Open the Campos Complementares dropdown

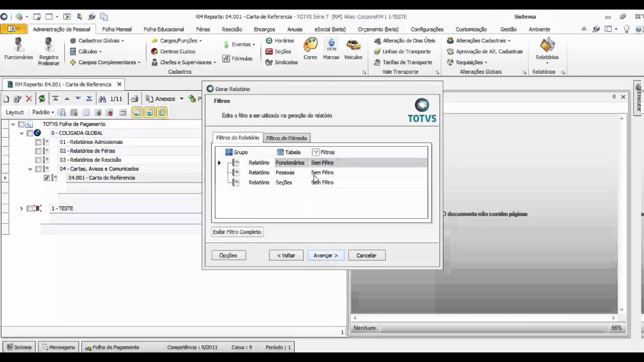[x=105, y=62]
